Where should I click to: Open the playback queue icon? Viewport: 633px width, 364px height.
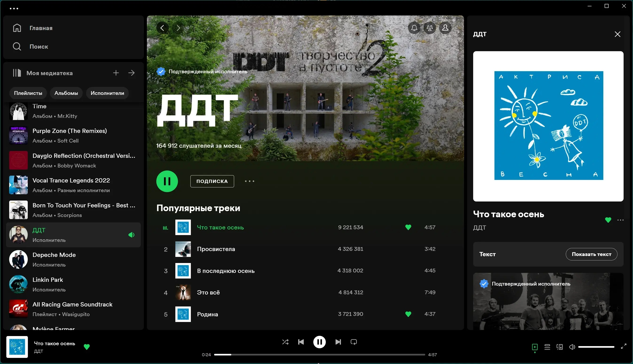(547, 347)
